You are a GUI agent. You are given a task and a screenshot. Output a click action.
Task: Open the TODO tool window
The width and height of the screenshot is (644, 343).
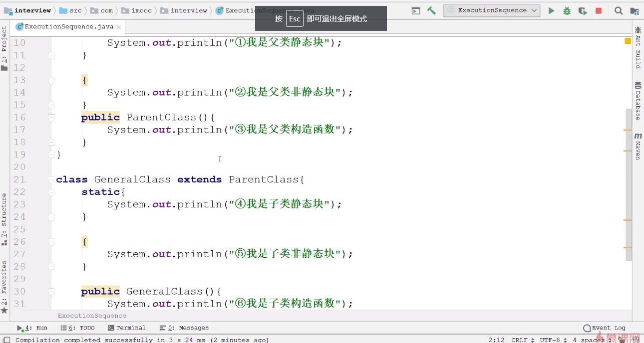pos(77,328)
